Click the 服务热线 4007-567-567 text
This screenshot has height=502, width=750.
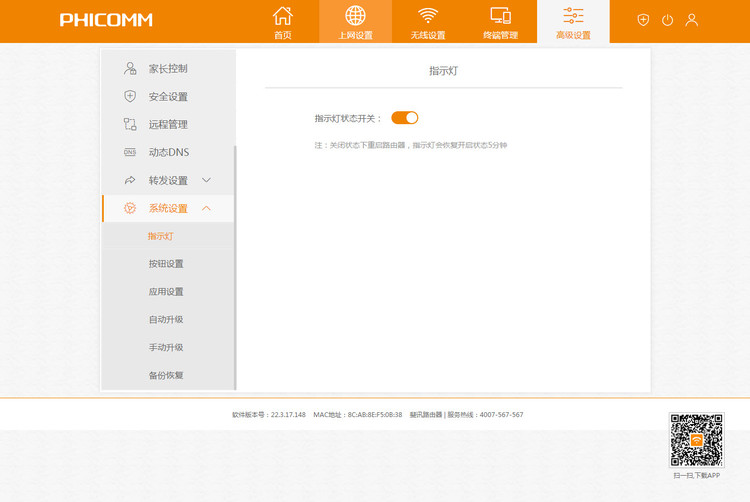[485, 415]
